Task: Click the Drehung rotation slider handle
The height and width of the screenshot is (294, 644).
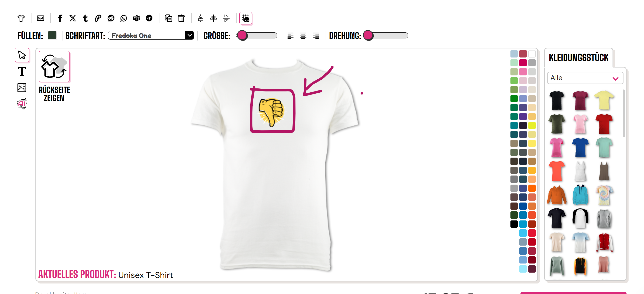Action: [x=368, y=35]
